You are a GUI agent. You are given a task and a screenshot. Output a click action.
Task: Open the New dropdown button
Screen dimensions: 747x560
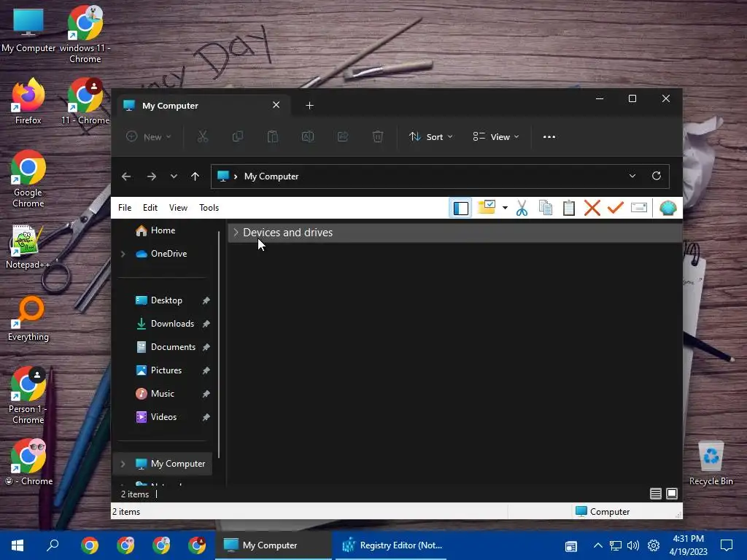click(149, 136)
